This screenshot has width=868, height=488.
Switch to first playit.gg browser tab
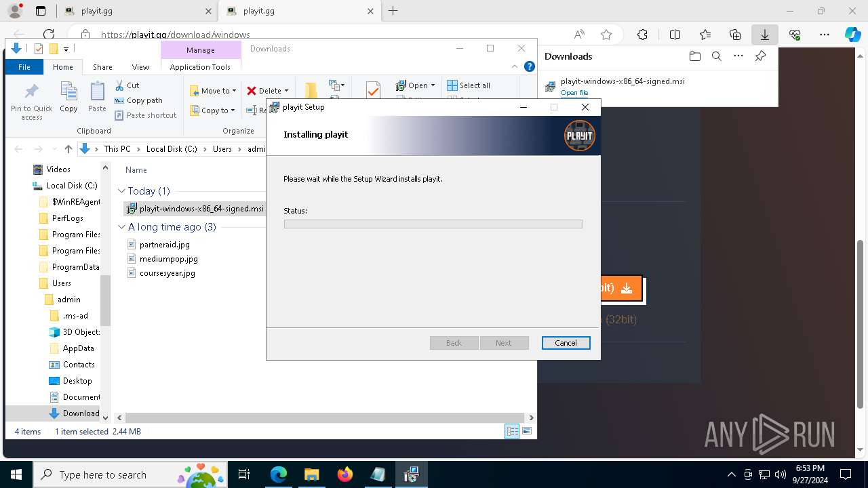coord(136,11)
